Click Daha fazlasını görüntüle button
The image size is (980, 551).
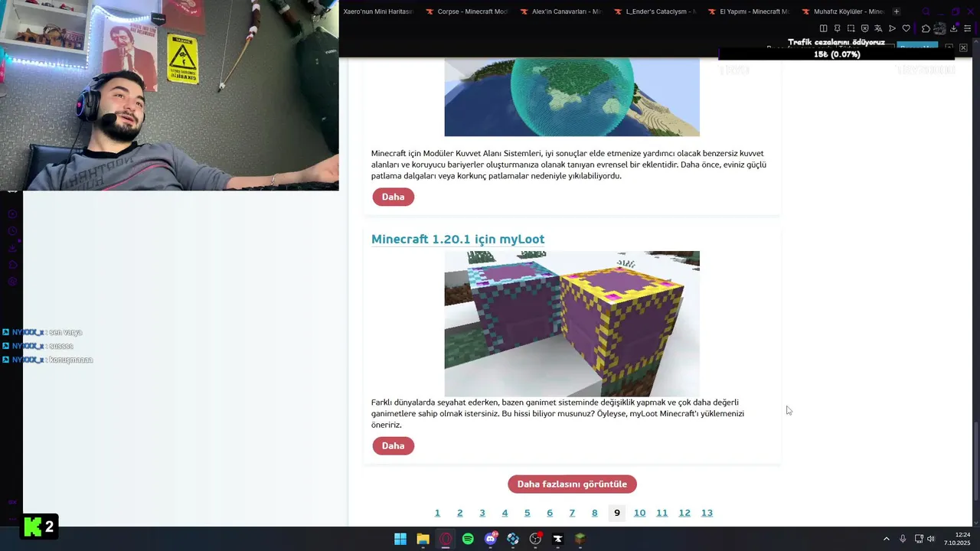tap(572, 484)
